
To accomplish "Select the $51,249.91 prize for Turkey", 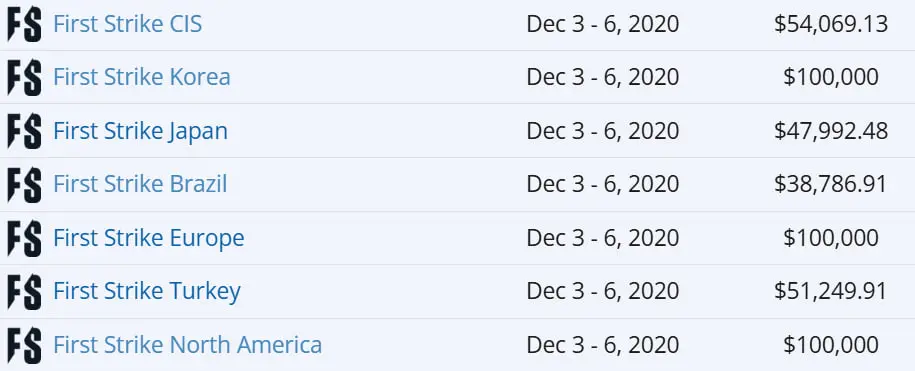I will [830, 292].
